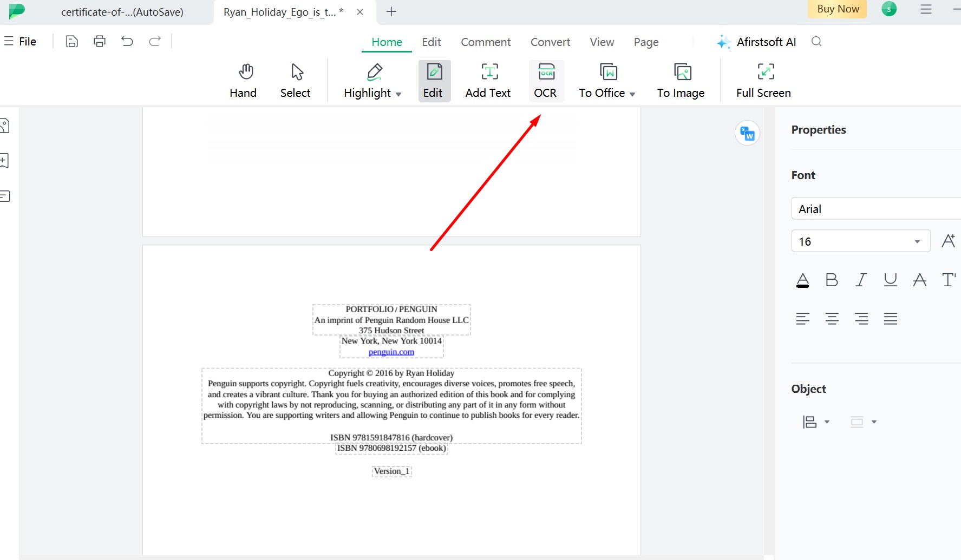Align text center

click(832, 319)
